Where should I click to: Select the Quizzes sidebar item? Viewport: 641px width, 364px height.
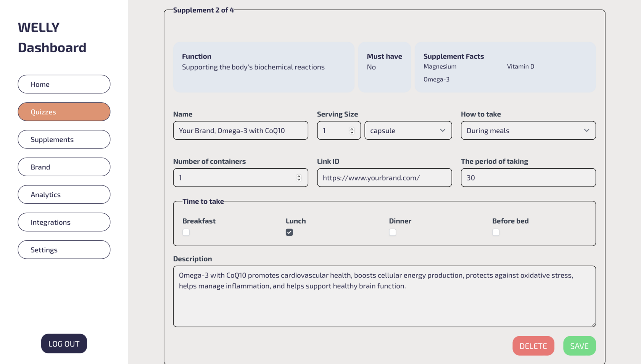(64, 112)
